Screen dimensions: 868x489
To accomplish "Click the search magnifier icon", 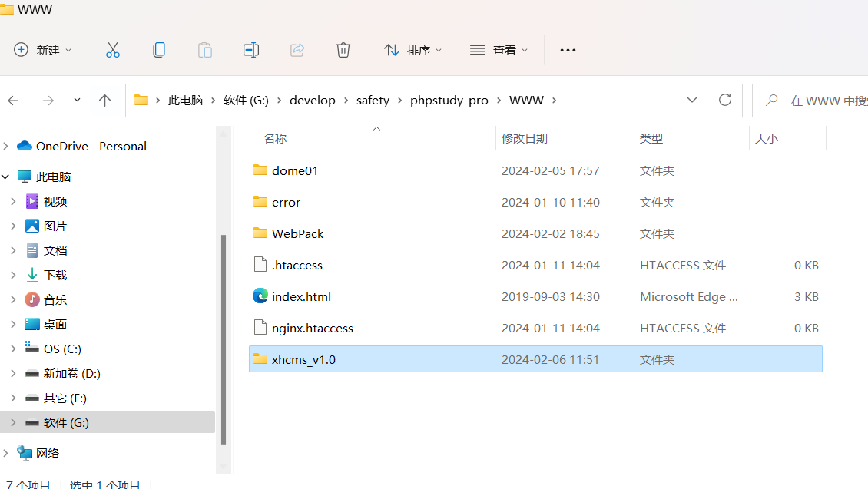I will coord(771,100).
